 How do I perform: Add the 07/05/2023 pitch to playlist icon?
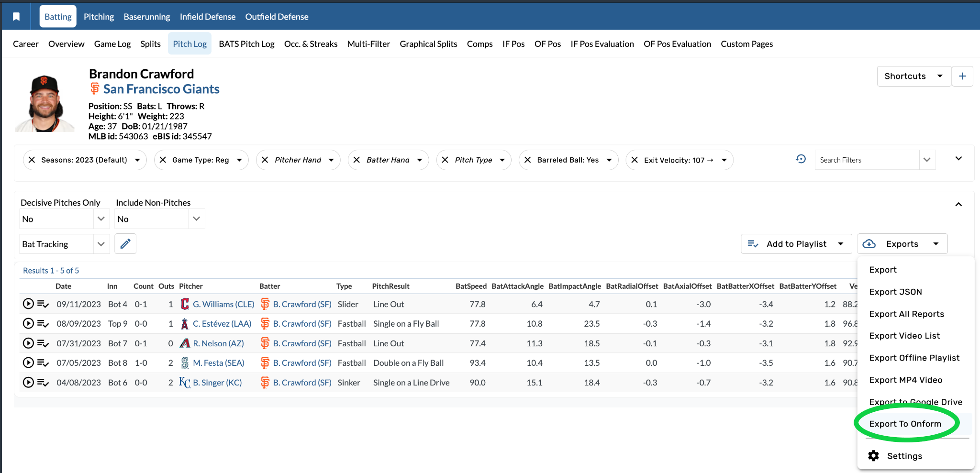point(43,363)
